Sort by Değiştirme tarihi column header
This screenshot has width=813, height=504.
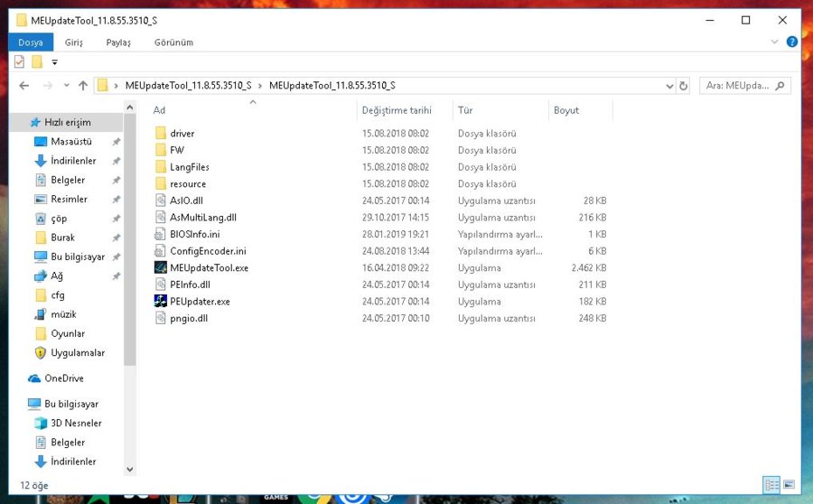click(397, 110)
